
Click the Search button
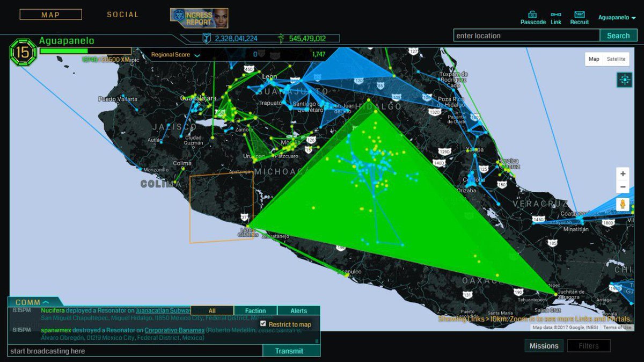point(618,35)
